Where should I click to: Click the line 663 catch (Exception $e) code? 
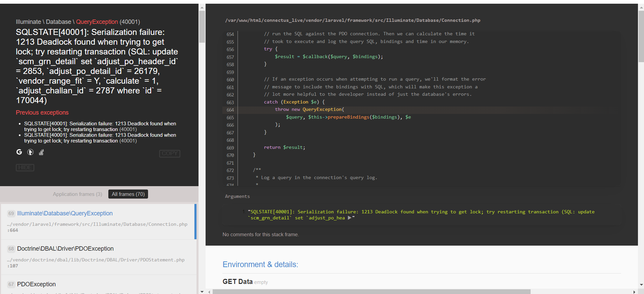294,102
